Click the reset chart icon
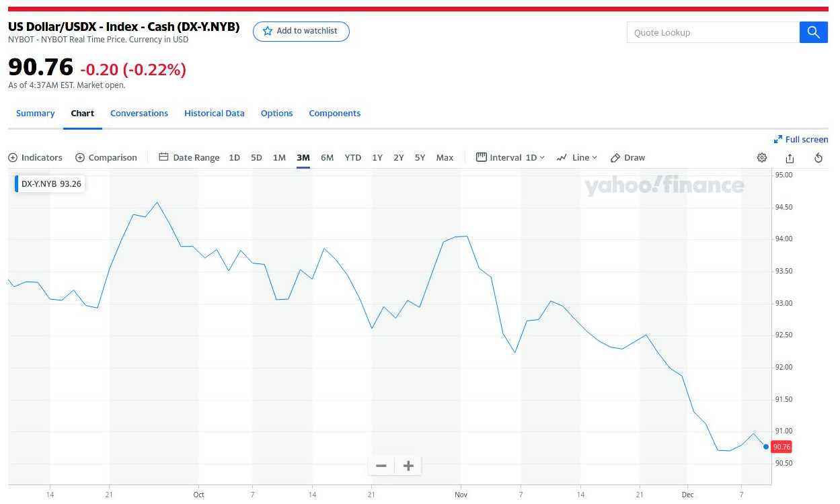Screen dimensions: 840x504 pos(818,158)
